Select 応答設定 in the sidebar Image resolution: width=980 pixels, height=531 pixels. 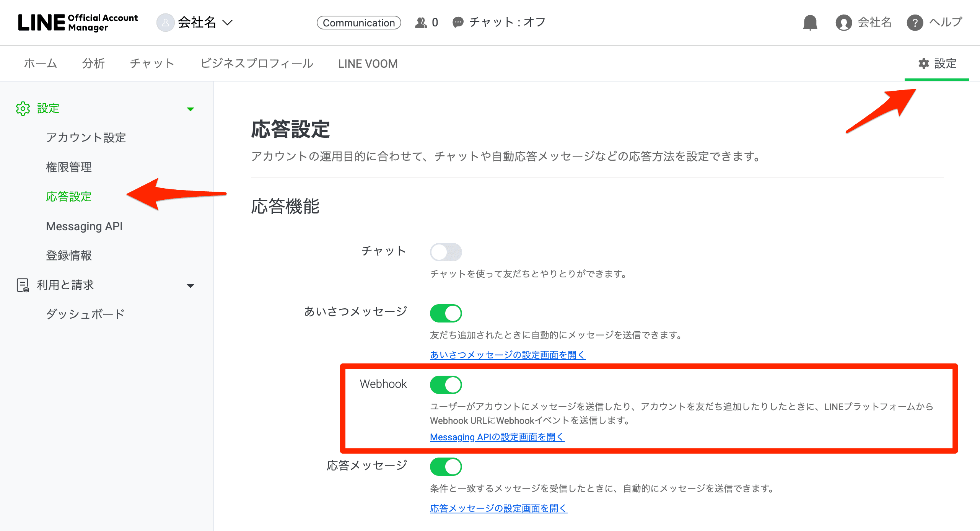pos(69,197)
